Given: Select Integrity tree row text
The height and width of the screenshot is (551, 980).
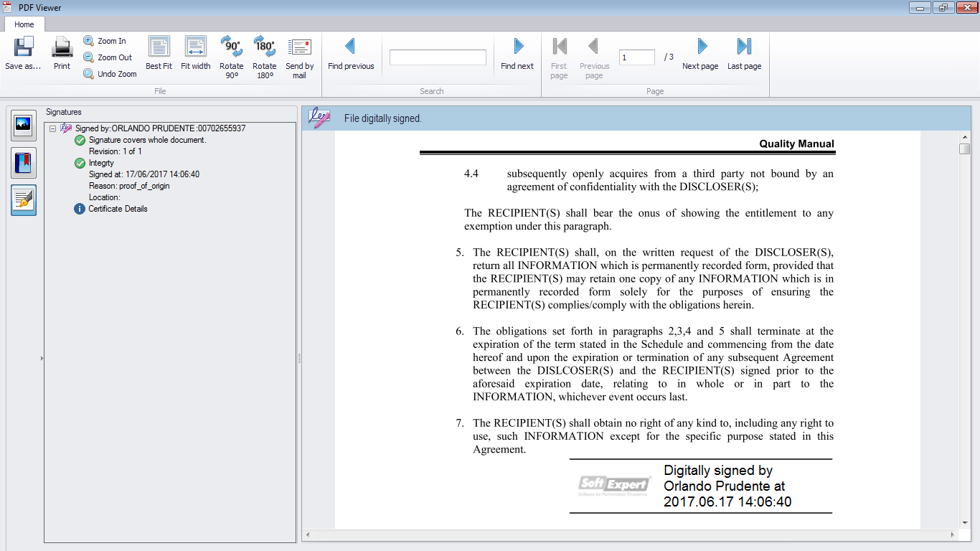Looking at the screenshot, I should [x=101, y=163].
